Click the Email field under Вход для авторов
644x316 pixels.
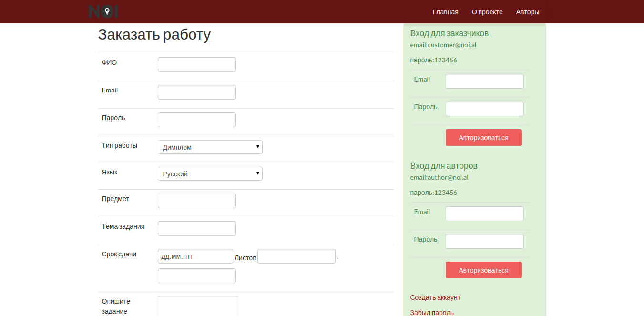pos(485,214)
